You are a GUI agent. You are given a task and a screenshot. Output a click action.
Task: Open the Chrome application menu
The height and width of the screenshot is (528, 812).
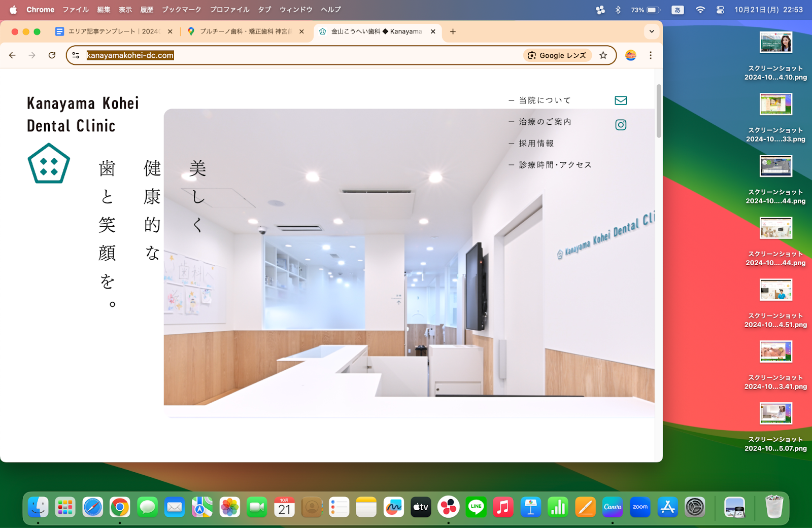pyautogui.click(x=41, y=10)
